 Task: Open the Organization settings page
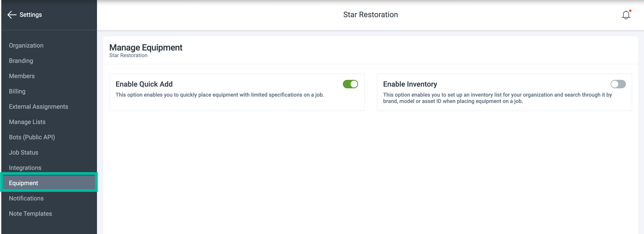tap(26, 45)
